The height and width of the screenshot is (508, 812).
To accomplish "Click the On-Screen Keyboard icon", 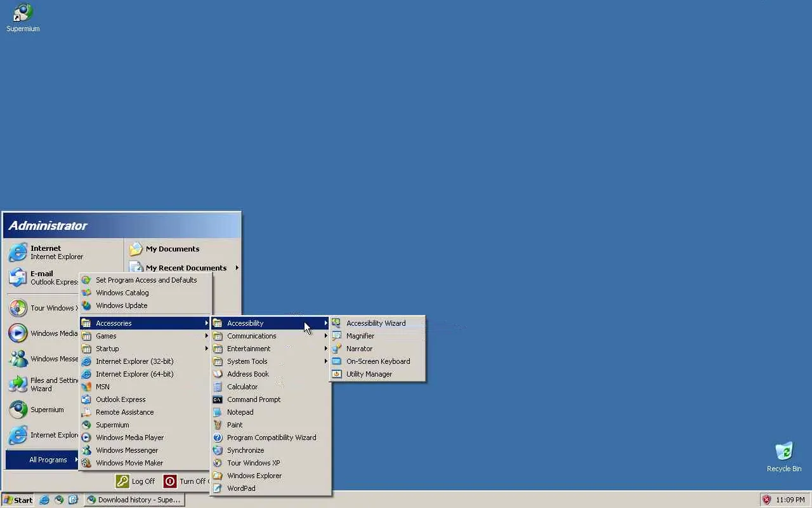I will pos(336,361).
